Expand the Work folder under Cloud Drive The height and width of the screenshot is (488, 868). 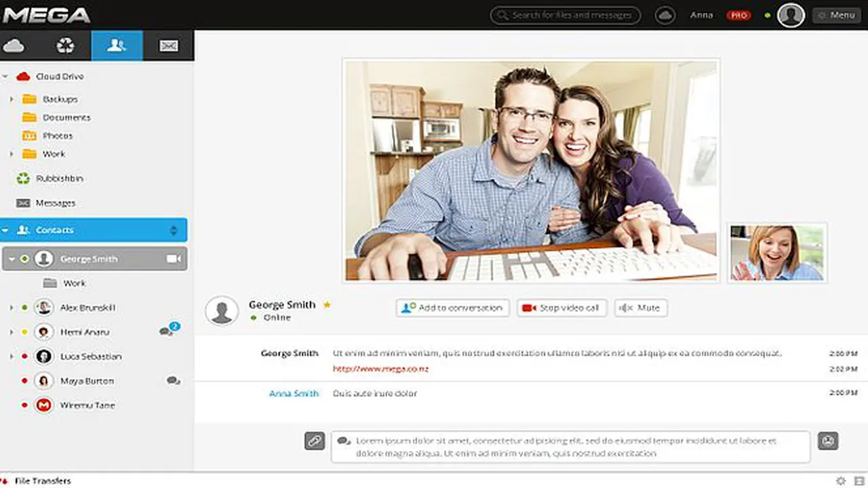pos(12,154)
